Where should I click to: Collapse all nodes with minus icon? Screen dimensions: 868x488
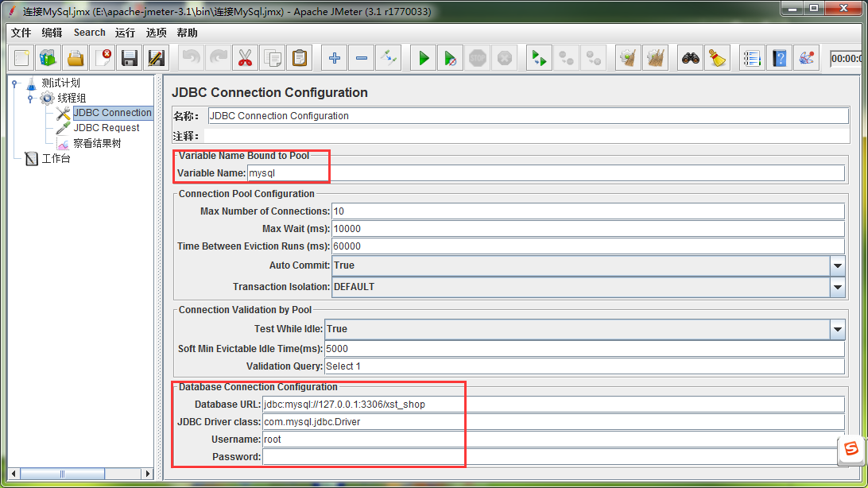362,58
